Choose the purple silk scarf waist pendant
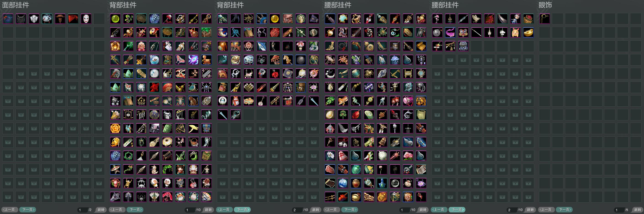Viewport: 644px width, 214px height. [450, 32]
